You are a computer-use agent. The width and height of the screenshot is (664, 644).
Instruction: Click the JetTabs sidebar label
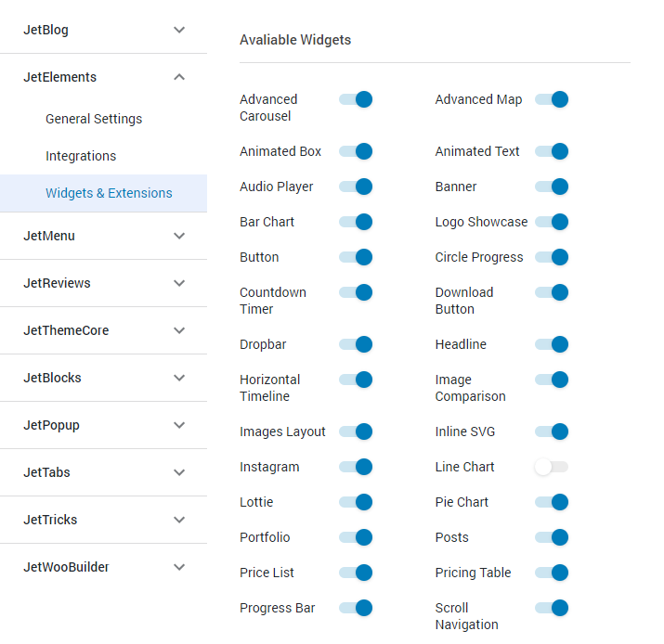pyautogui.click(x=46, y=472)
